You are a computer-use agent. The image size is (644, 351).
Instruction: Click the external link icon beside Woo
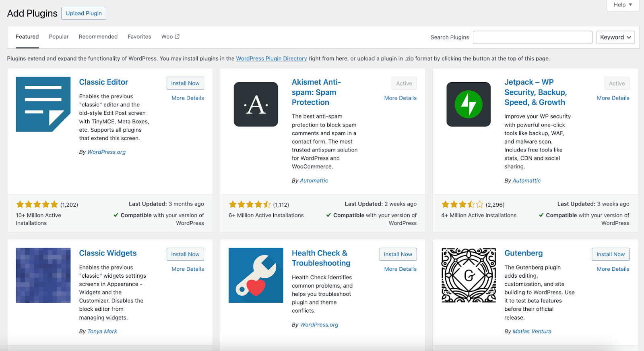(177, 36)
